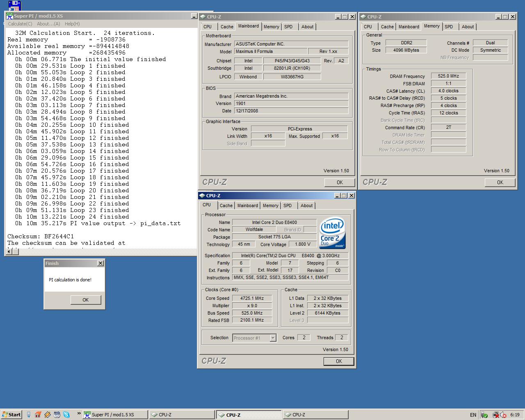Image resolution: width=525 pixels, height=420 pixels.
Task: Switch to the active CPU-Z taskbar button
Action: 249,415
